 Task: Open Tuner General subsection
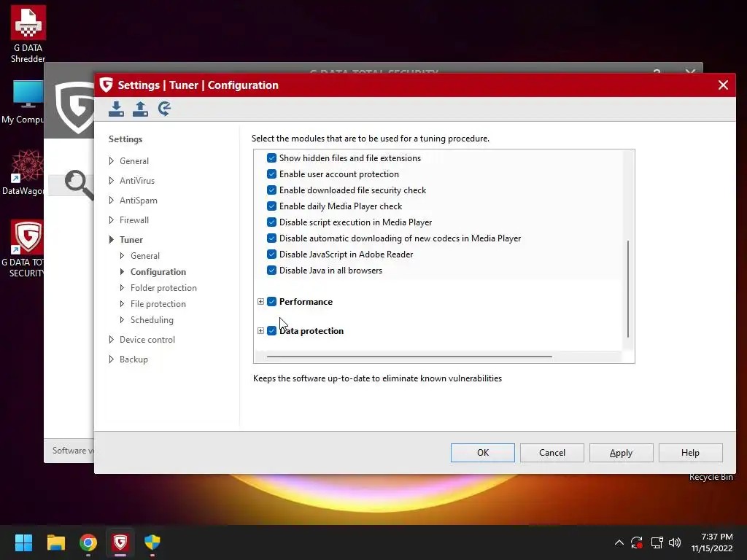point(145,256)
